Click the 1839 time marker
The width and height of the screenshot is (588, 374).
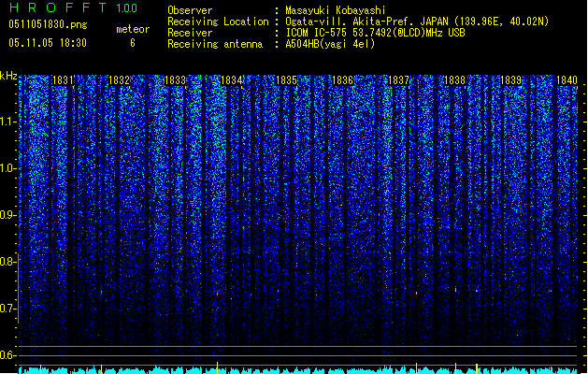tap(510, 79)
